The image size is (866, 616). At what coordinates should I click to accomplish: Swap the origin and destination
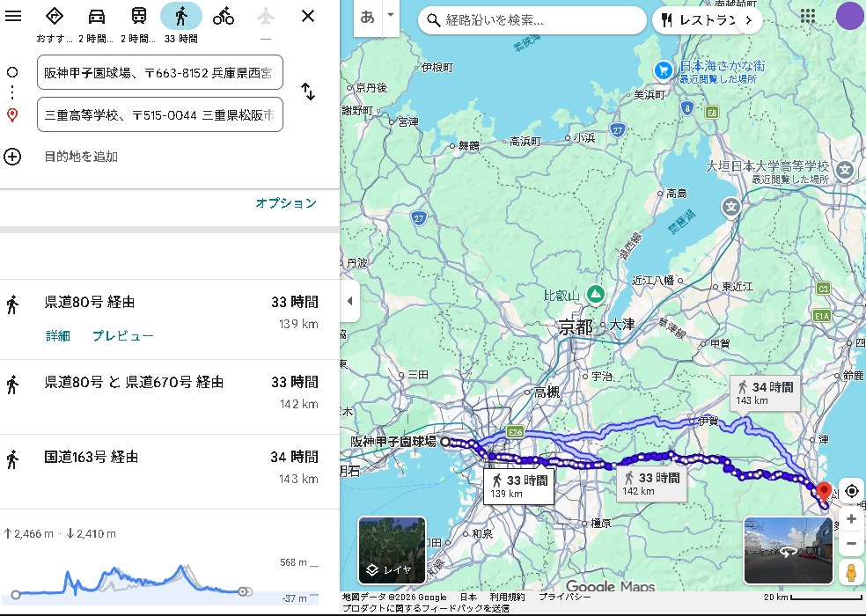(x=308, y=92)
